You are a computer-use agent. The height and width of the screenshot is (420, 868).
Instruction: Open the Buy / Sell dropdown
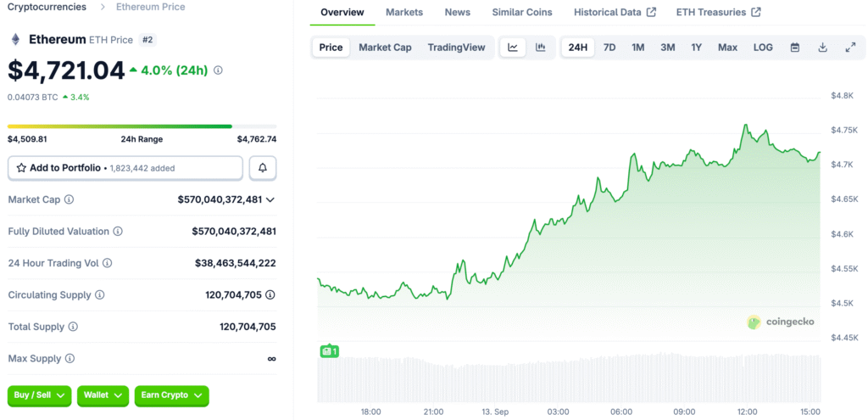tap(39, 395)
